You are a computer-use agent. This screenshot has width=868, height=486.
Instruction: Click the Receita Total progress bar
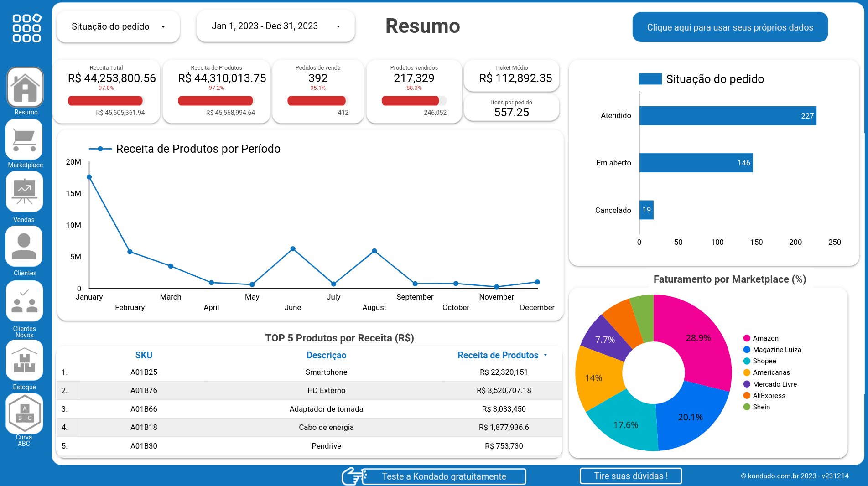click(106, 100)
